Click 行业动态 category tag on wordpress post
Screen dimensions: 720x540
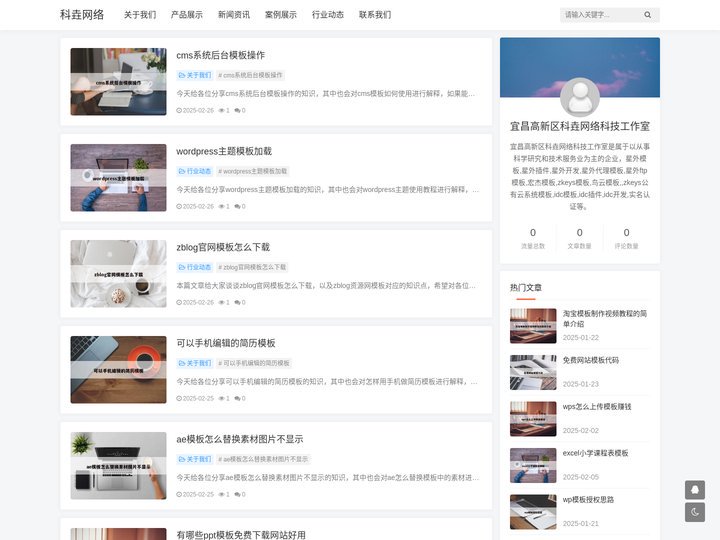click(x=195, y=171)
